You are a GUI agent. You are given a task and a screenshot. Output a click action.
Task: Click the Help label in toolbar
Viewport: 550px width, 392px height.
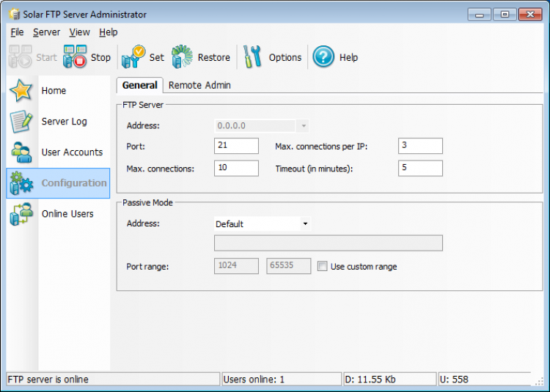coord(348,57)
